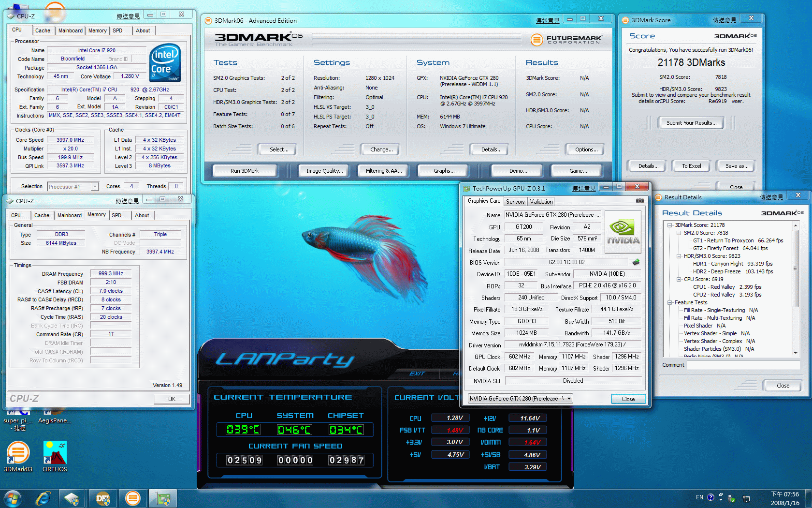Collapse the CPU Score: 6919 node
The height and width of the screenshot is (508, 812).
coord(679,279)
